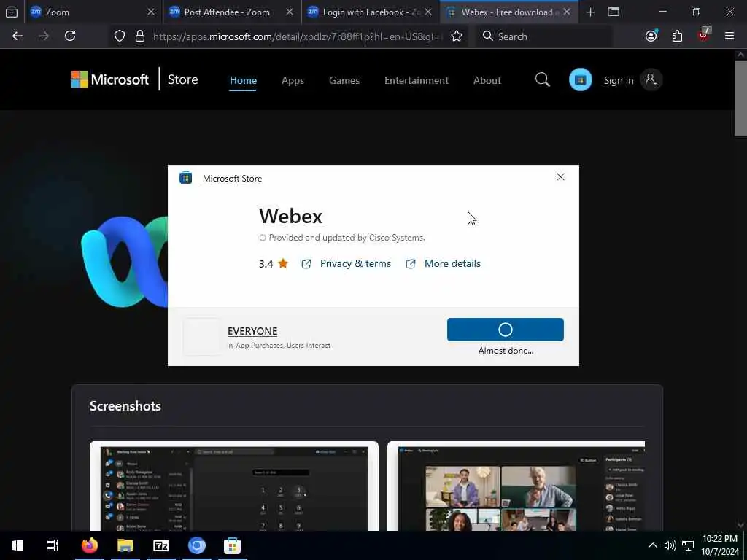Open Firefox View icon
Image resolution: width=747 pixels, height=560 pixels.
coord(12,12)
